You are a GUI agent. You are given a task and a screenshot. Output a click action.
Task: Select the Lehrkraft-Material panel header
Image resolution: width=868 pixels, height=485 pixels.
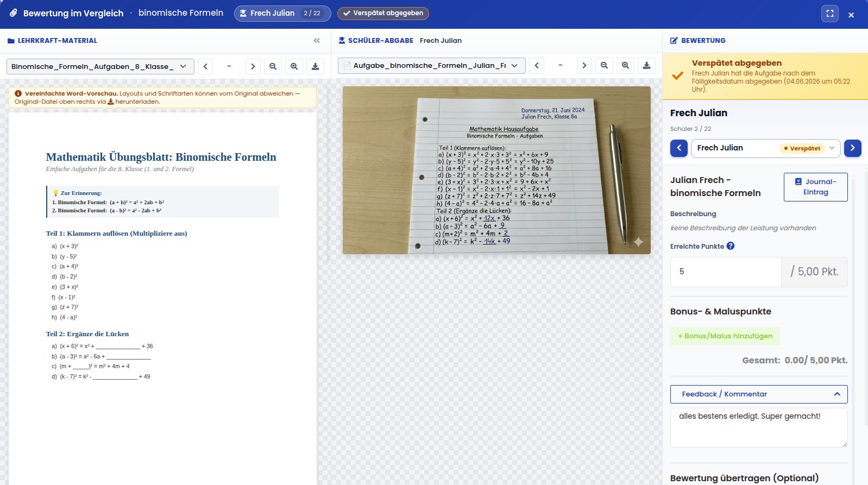pos(52,41)
